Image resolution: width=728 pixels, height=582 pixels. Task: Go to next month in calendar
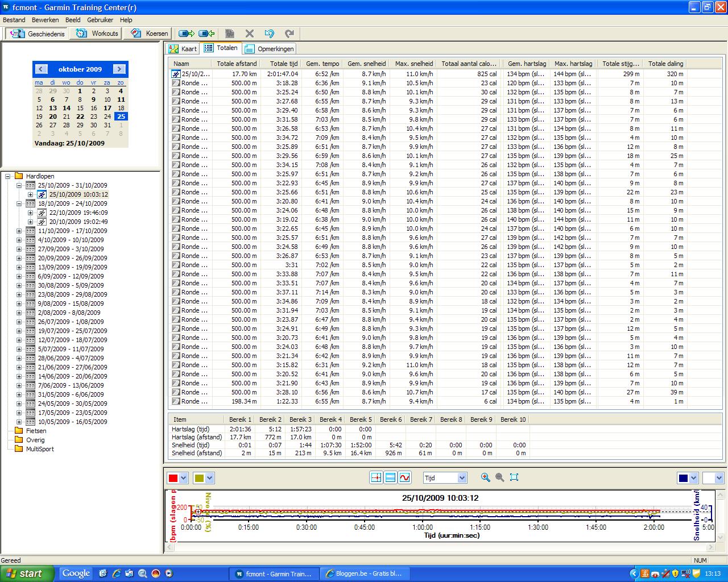(119, 69)
